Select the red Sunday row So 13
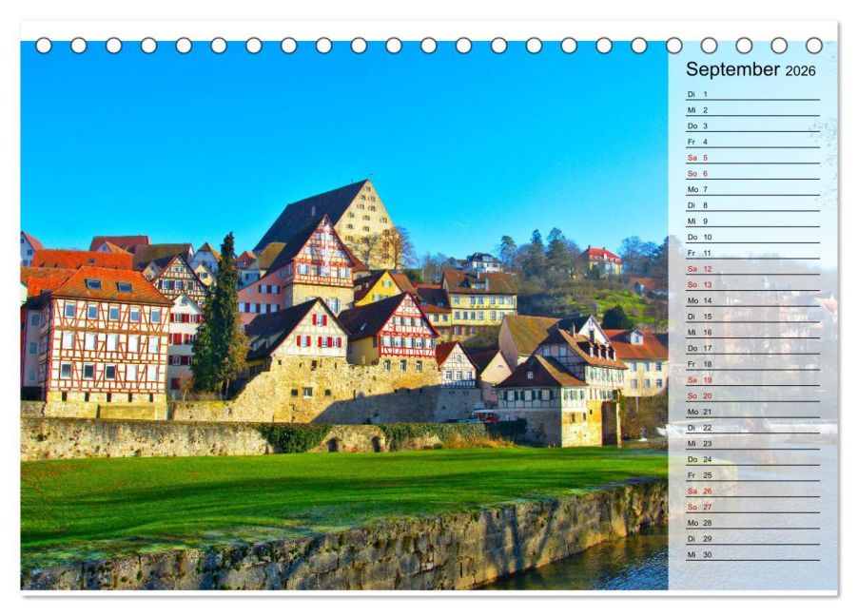858x616 pixels. click(753, 284)
